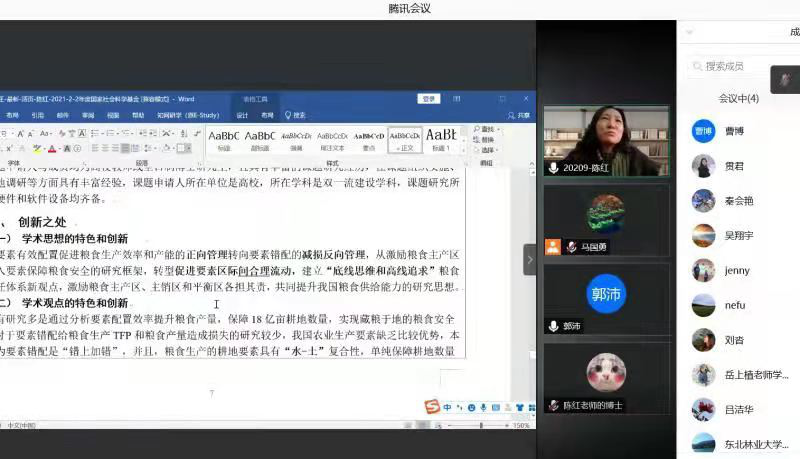Click 郭沛's blue circular avatar tile

click(x=605, y=294)
